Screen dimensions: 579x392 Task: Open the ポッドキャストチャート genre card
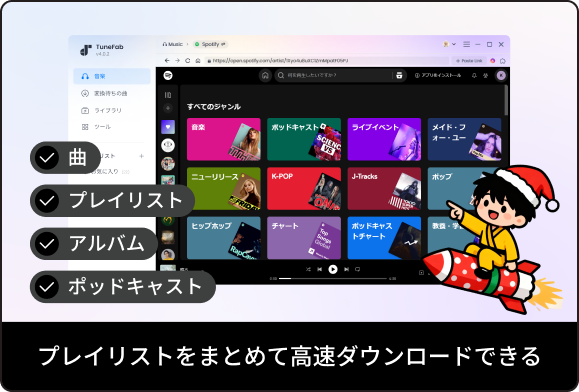point(384,238)
